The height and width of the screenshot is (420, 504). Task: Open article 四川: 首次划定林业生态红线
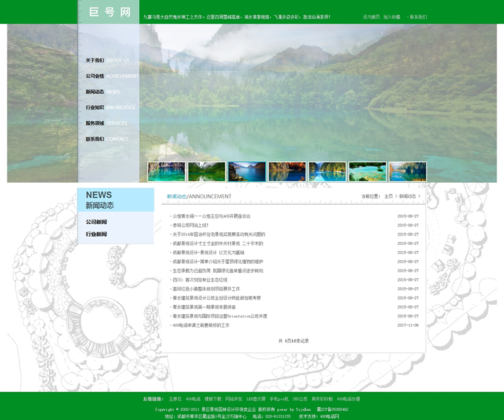point(200,280)
